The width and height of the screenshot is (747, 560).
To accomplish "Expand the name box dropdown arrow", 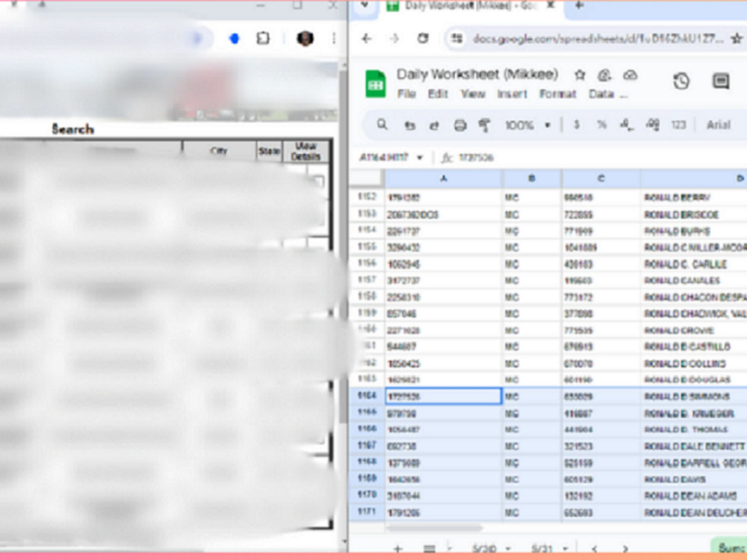I will [420, 158].
